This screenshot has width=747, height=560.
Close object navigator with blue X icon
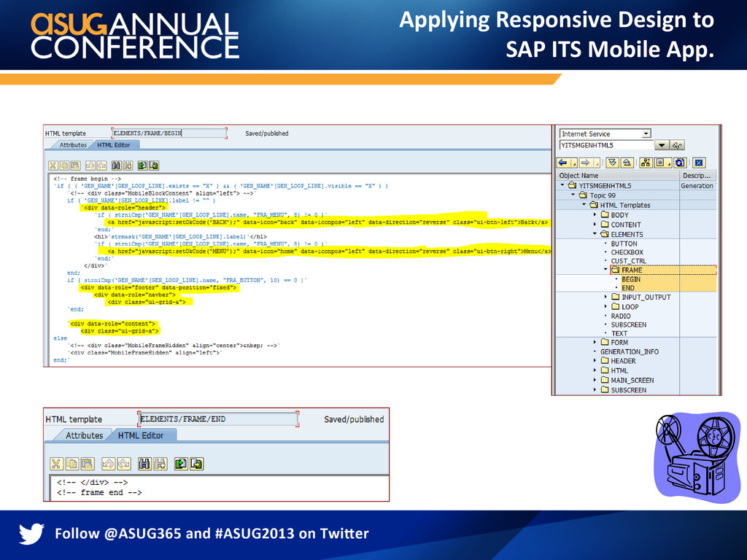click(699, 163)
